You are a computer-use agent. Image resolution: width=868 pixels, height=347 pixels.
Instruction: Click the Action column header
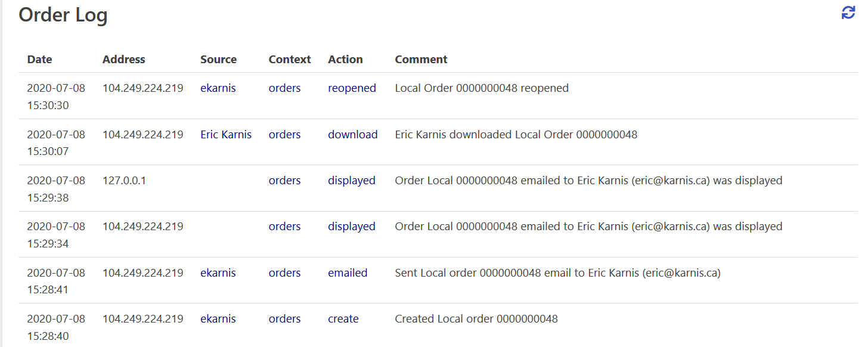coord(345,59)
